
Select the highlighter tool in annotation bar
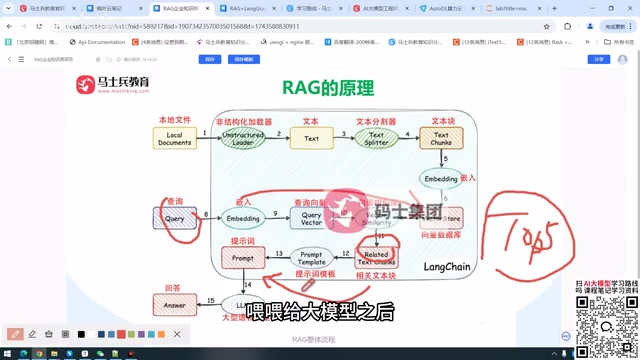32,334
